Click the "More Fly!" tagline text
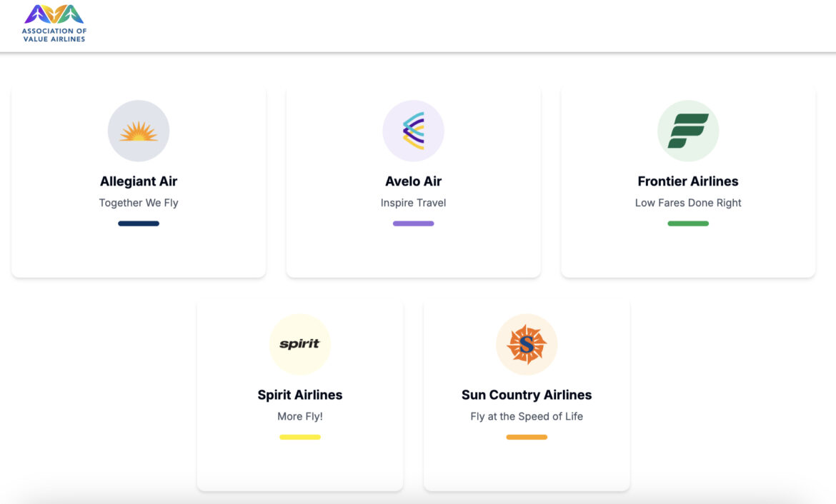The width and height of the screenshot is (836, 504). point(300,416)
